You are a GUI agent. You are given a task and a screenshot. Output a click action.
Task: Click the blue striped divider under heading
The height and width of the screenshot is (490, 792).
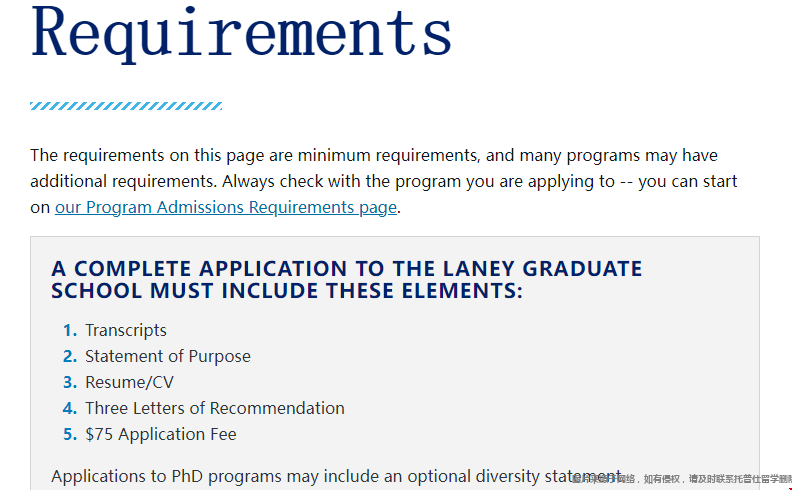pyautogui.click(x=126, y=106)
